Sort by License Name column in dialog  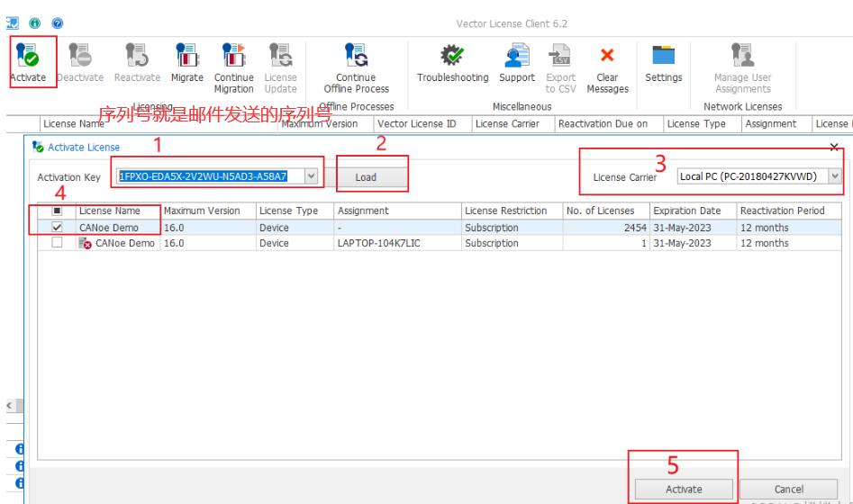point(117,211)
